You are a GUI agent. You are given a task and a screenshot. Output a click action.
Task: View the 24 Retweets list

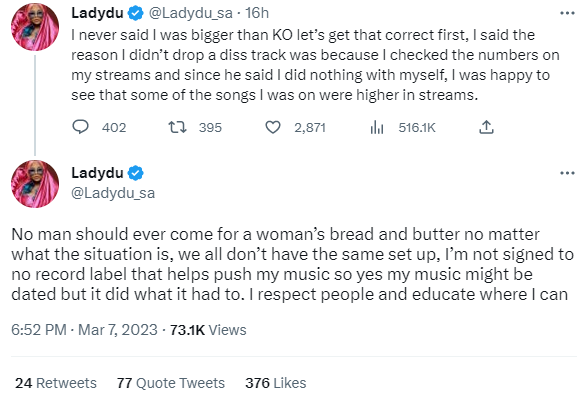coord(56,383)
